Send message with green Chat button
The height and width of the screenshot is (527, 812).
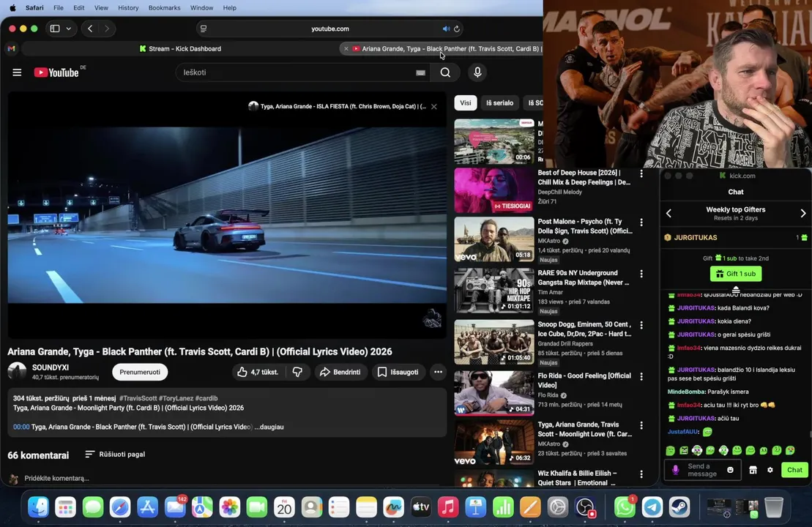tap(794, 470)
